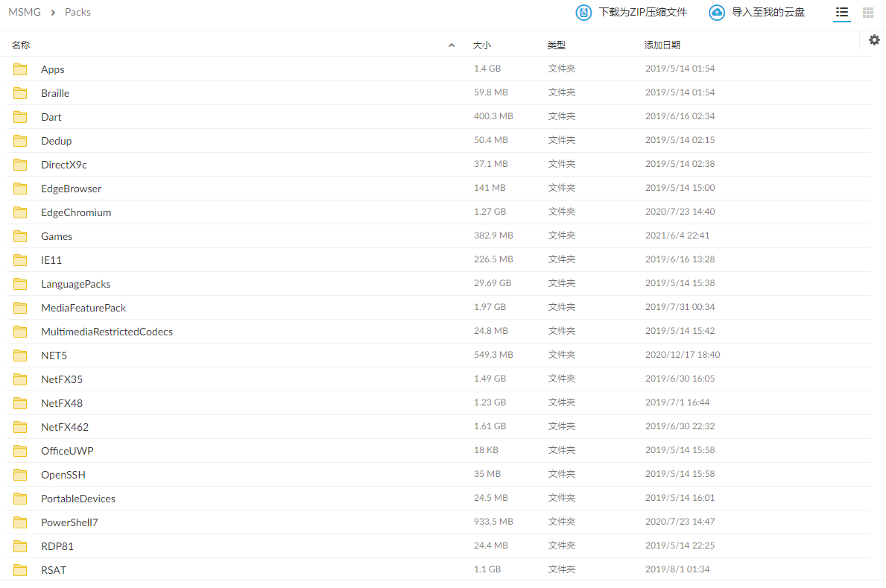The width and height of the screenshot is (886, 588).
Task: Click the 2019/8/1 01:34 date
Action: [677, 569]
